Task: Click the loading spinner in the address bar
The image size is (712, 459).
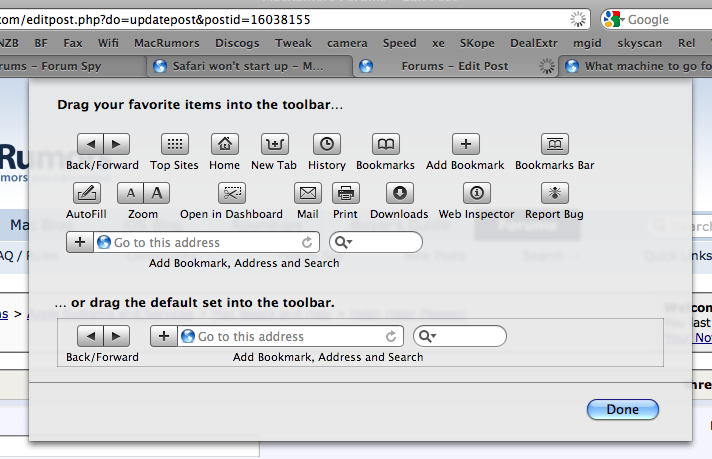Action: click(578, 19)
